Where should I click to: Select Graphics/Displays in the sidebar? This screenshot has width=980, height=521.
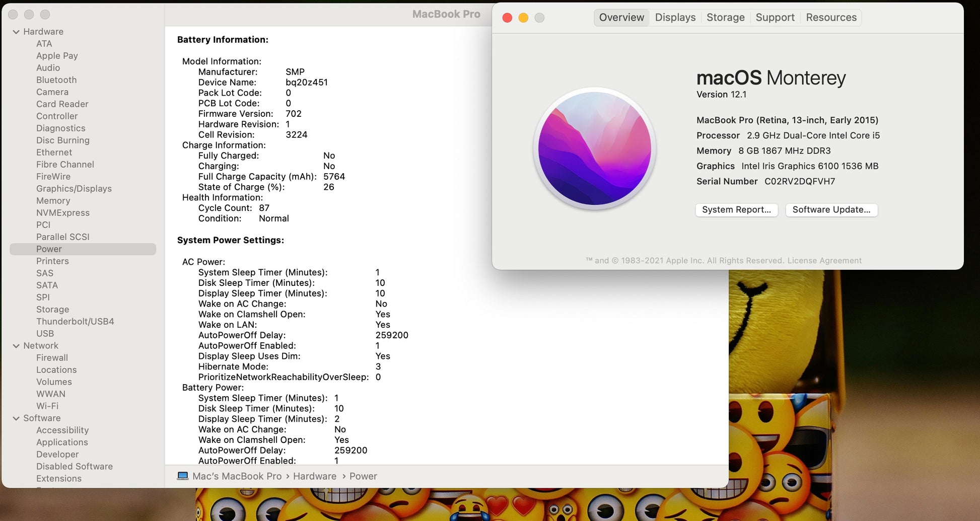[x=74, y=189]
